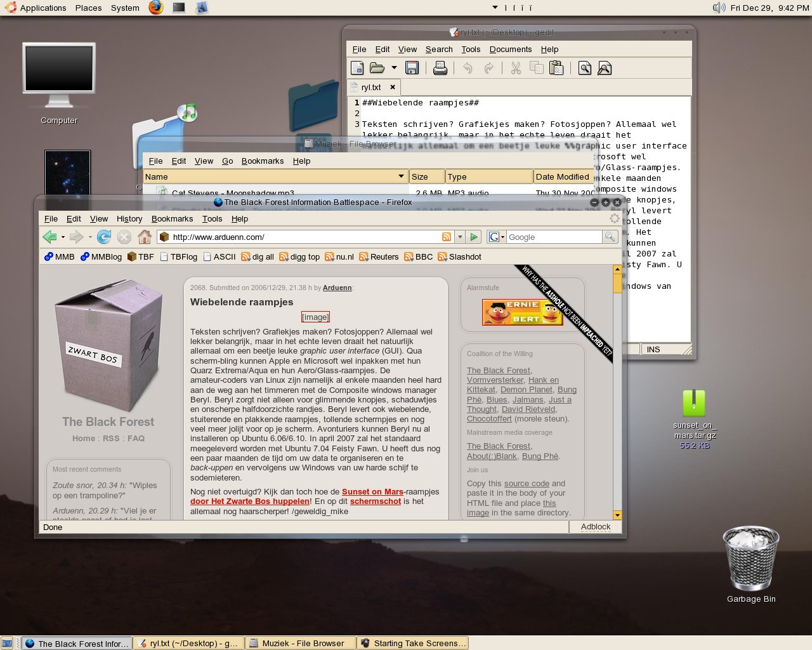Open digg top feed bookmark dropdown
This screenshot has height=650, width=812.
[x=299, y=256]
